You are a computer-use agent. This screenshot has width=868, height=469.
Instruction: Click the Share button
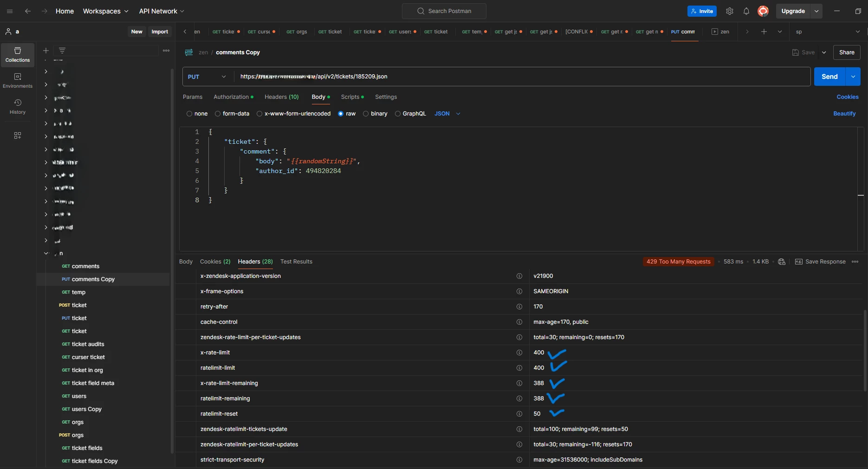pos(847,52)
